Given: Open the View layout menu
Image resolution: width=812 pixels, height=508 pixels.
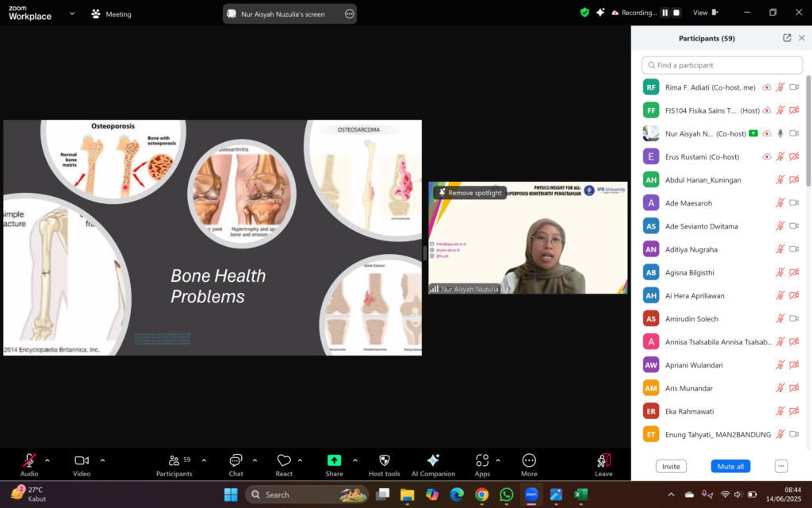Looking at the screenshot, I should (704, 13).
